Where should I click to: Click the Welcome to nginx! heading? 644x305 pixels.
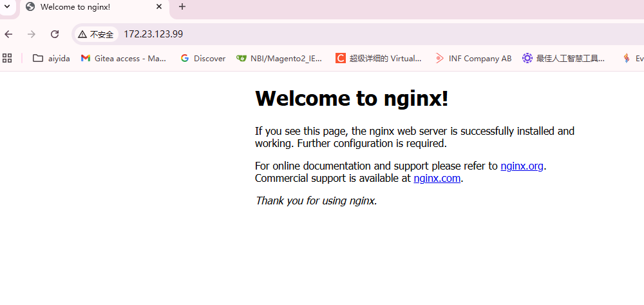pyautogui.click(x=352, y=99)
